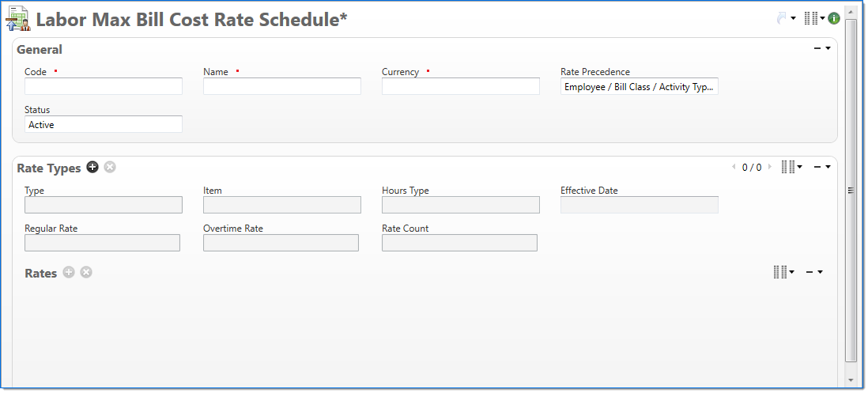Image resolution: width=868 pixels, height=393 pixels.
Task: Open the Rate Precedence field
Action: click(x=639, y=86)
